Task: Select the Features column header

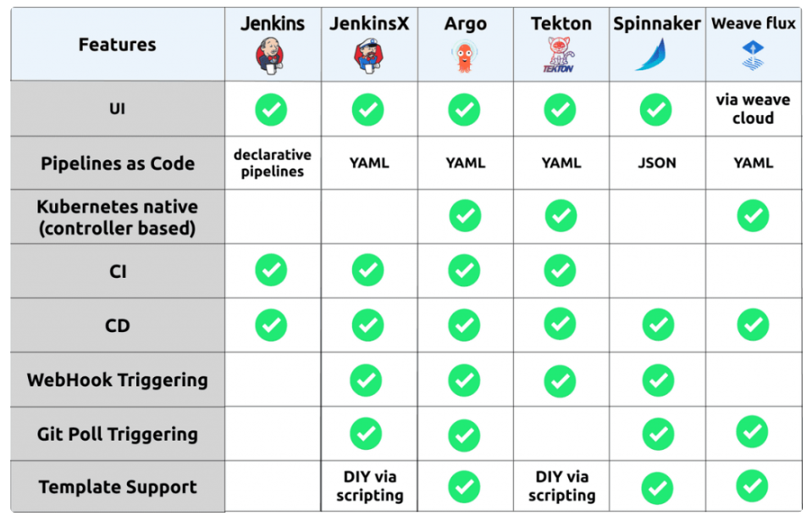Action: [x=118, y=45]
